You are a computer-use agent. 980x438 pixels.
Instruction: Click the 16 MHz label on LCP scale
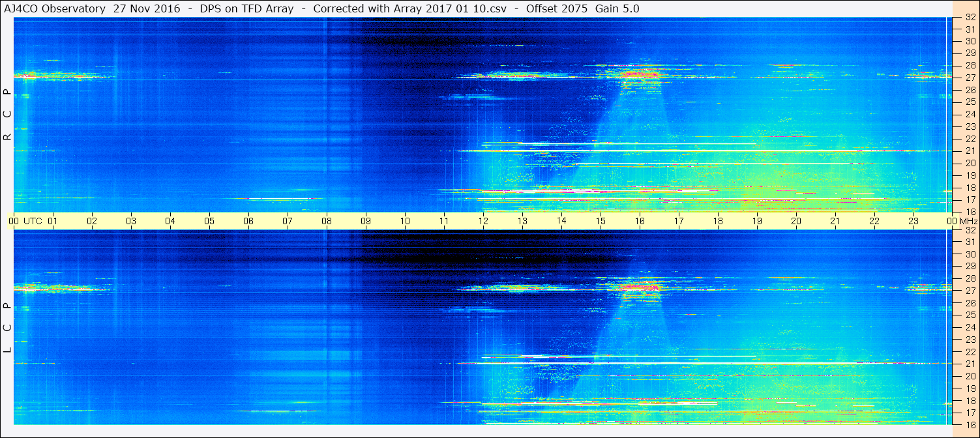(970, 424)
